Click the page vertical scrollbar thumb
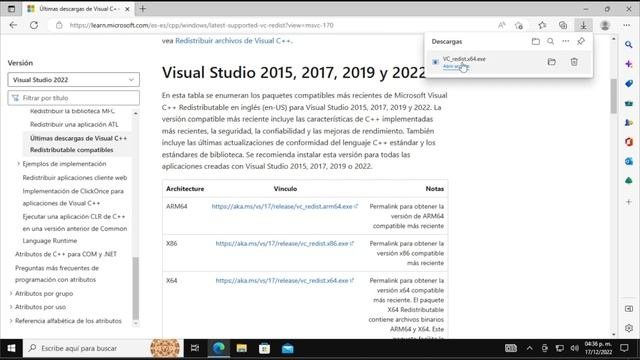 (x=613, y=96)
